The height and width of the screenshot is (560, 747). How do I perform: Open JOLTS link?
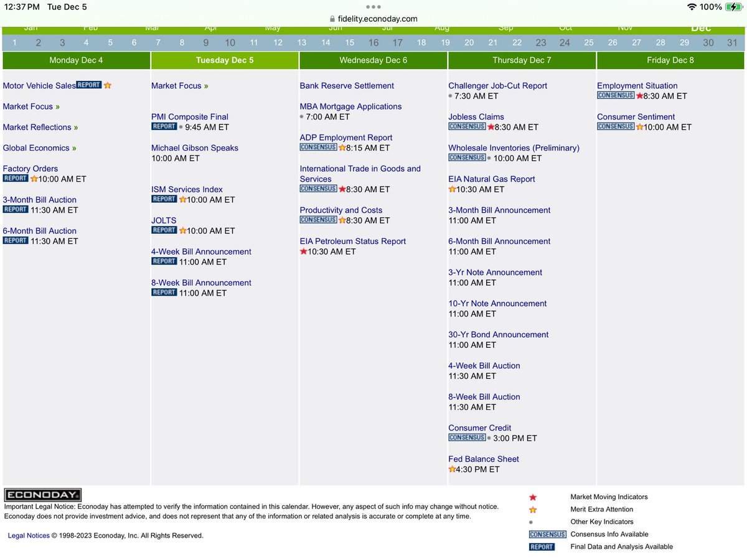[164, 221]
